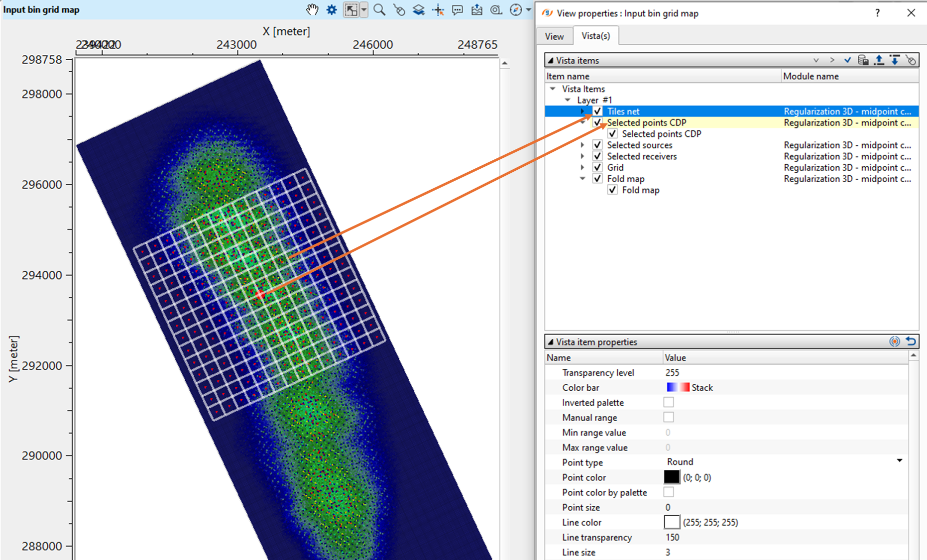The height and width of the screenshot is (560, 927).
Task: Expand the Selected sources tree item
Action: coord(582,144)
